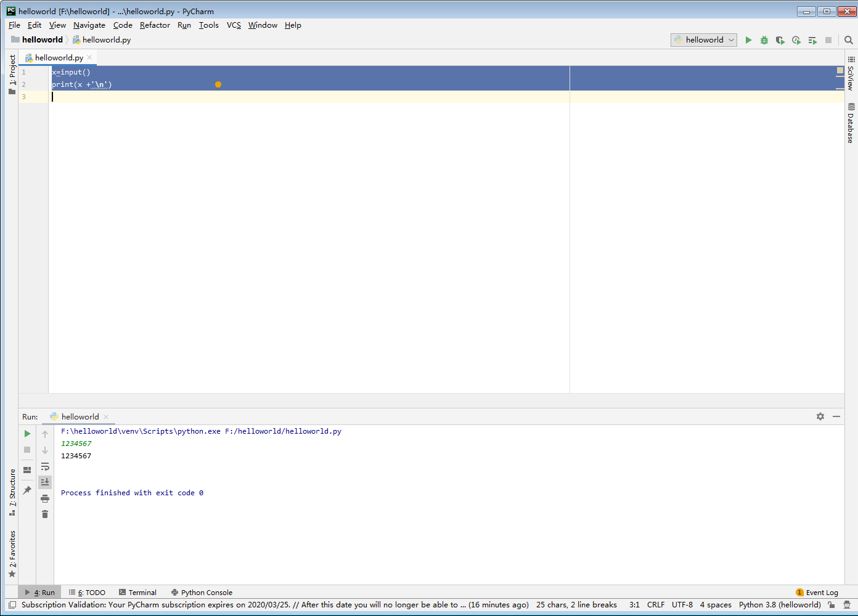The image size is (858, 616).
Task: Click python.exe command line in console
Action: [201, 431]
